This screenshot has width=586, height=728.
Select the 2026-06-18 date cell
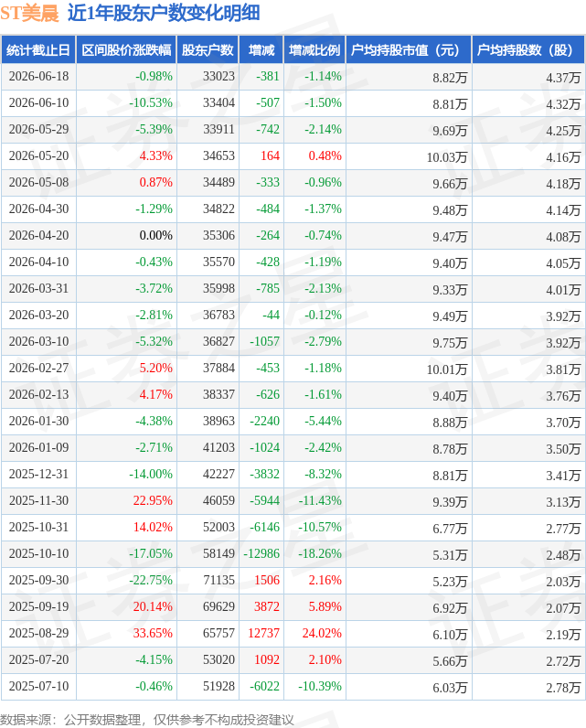pos(38,76)
